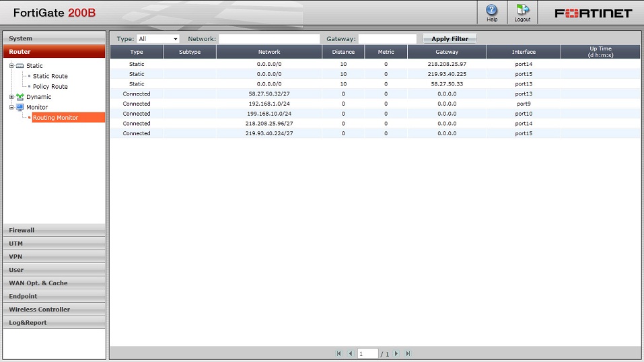This screenshot has width=644, height=362.
Task: Select network 199.168.10.0/24 cell
Action: (x=269, y=114)
